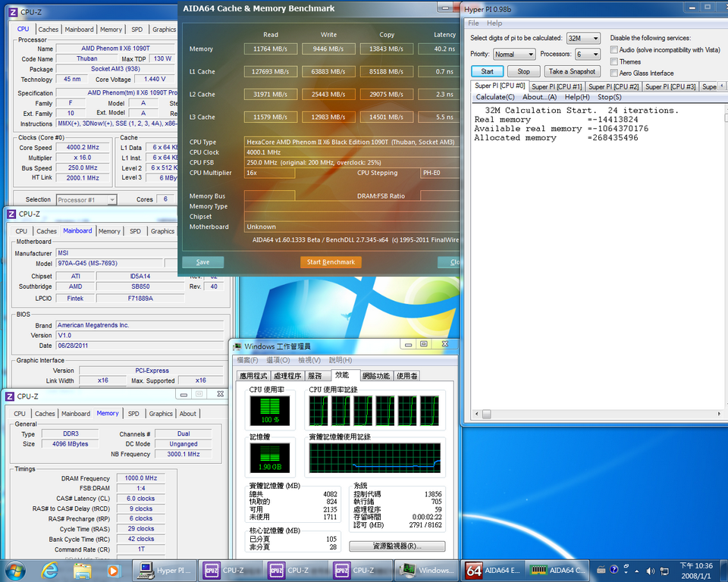Select Task Manager Networking tab (網路功能)
Viewport: 728px width, 582px height.
point(376,376)
